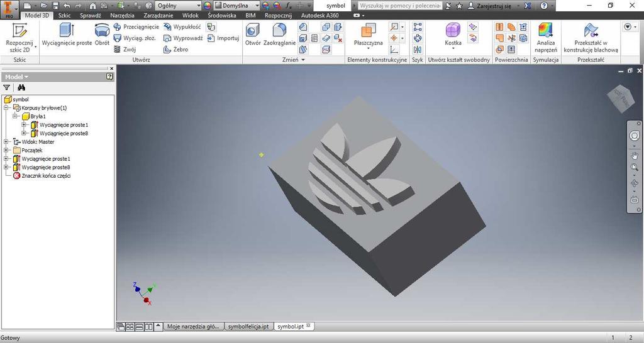Click the up arrow beside document tabs
Viewport: 644px width, 343px height.
click(158, 327)
